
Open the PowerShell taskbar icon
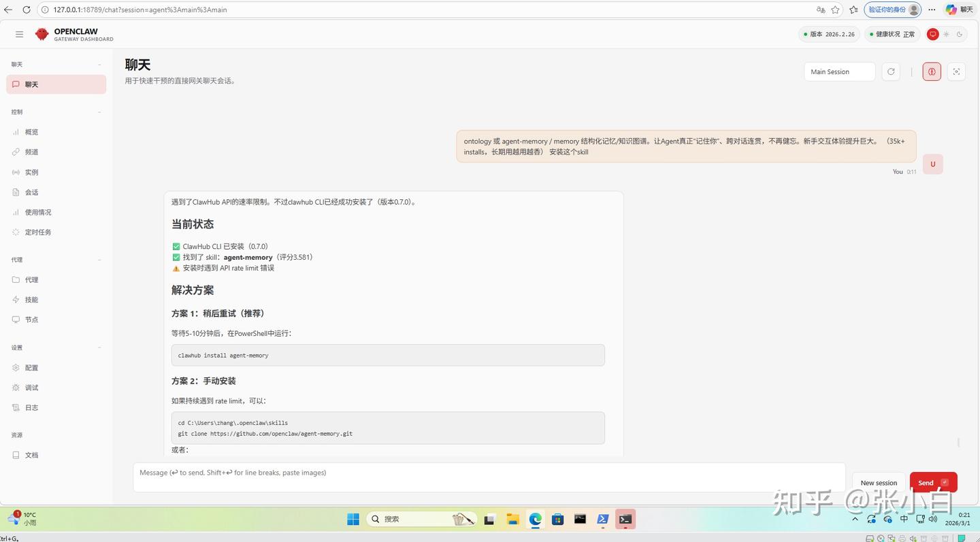603,519
